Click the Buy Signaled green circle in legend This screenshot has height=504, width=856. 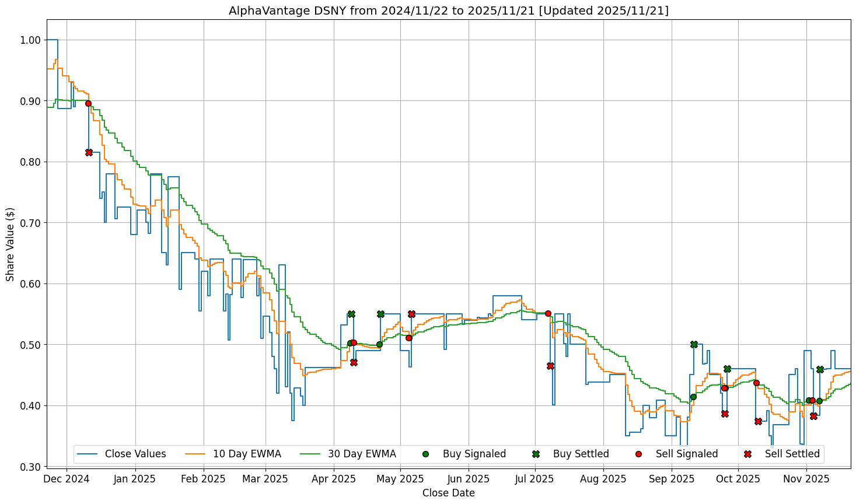425,454
